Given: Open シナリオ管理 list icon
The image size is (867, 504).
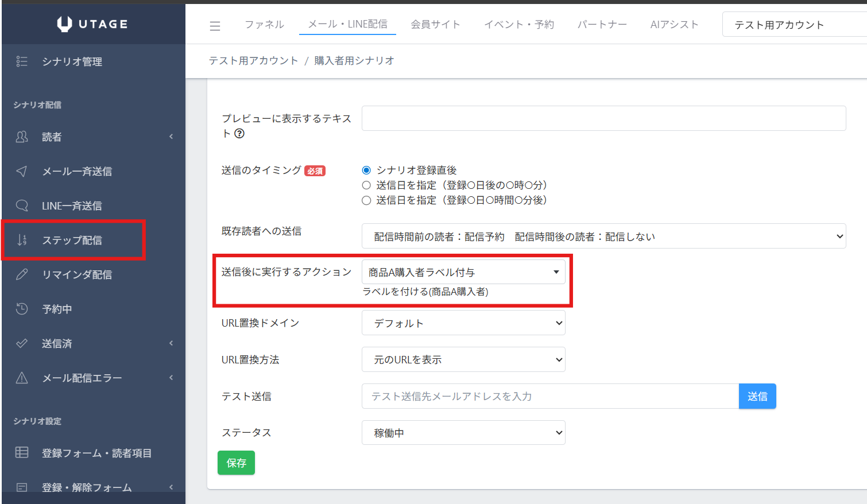Looking at the screenshot, I should pyautogui.click(x=22, y=61).
